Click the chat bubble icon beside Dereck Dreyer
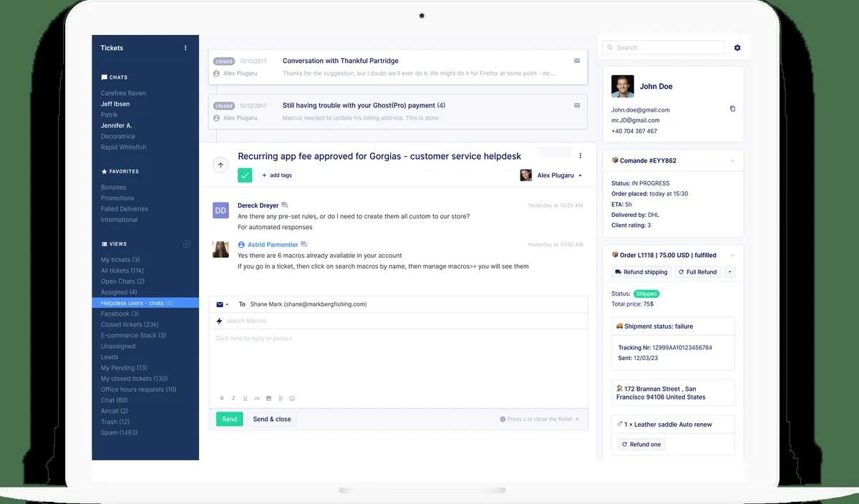Screen dimensions: 859x504 [x=285, y=205]
